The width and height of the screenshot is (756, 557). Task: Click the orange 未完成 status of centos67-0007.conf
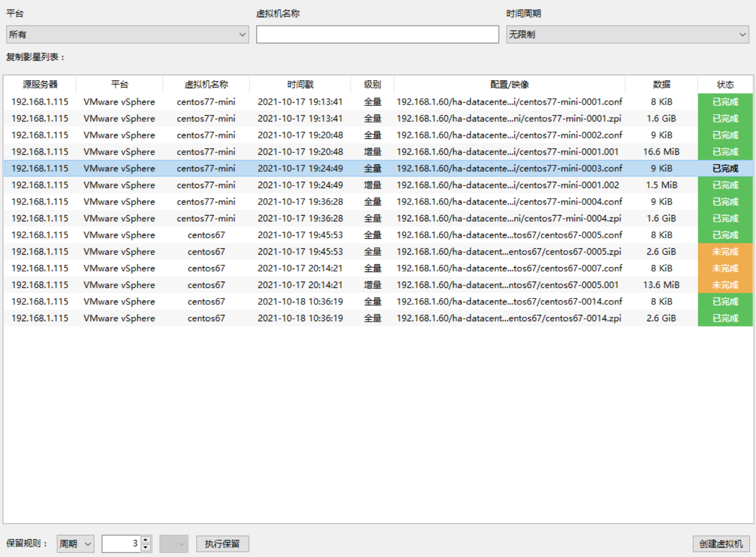pos(725,269)
